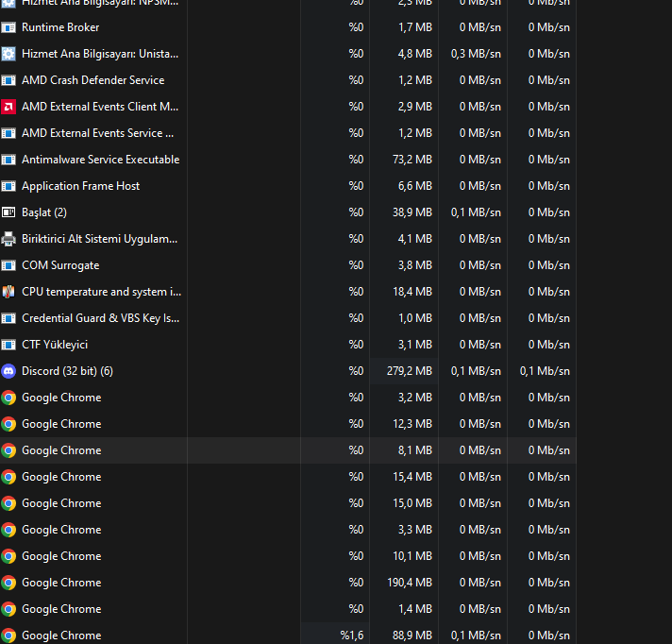Click the 4,1 MB value of Biriktirici Alt Sistemi
Viewport: 672px width, 644px height.
[x=415, y=239]
